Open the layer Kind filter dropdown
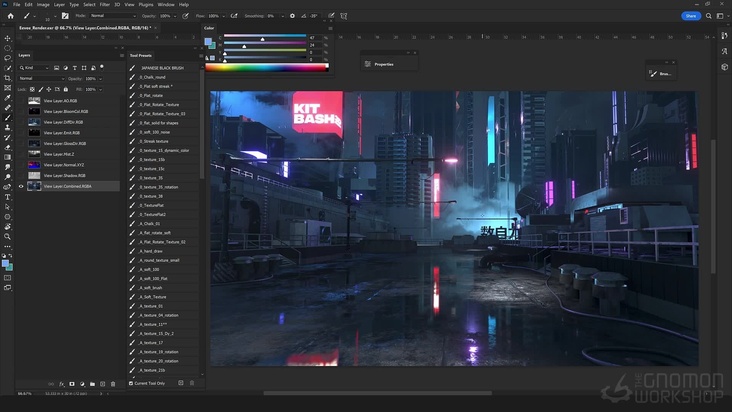Screen dimensions: 732x412 [34, 68]
